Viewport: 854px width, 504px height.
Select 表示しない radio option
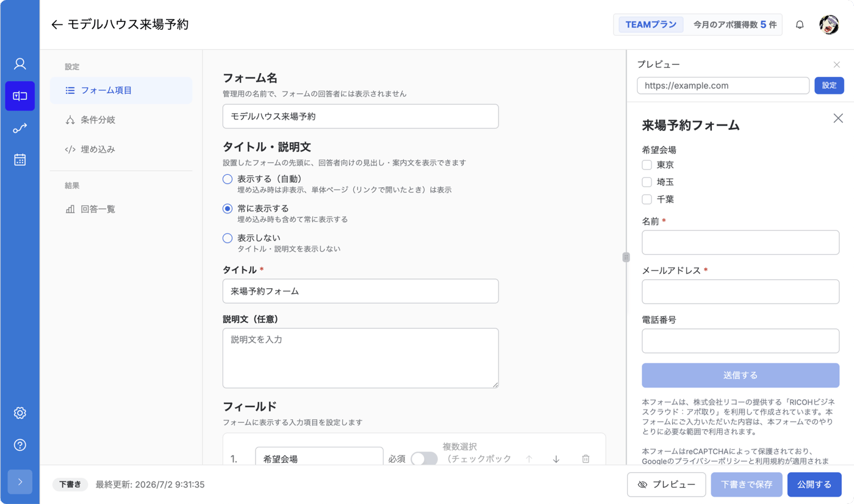tap(228, 238)
